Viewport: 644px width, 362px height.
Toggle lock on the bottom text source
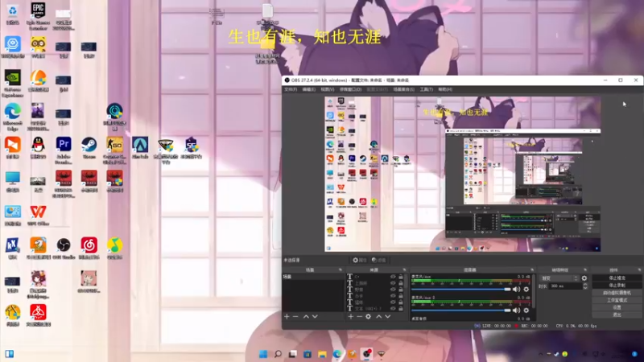pyautogui.click(x=401, y=309)
